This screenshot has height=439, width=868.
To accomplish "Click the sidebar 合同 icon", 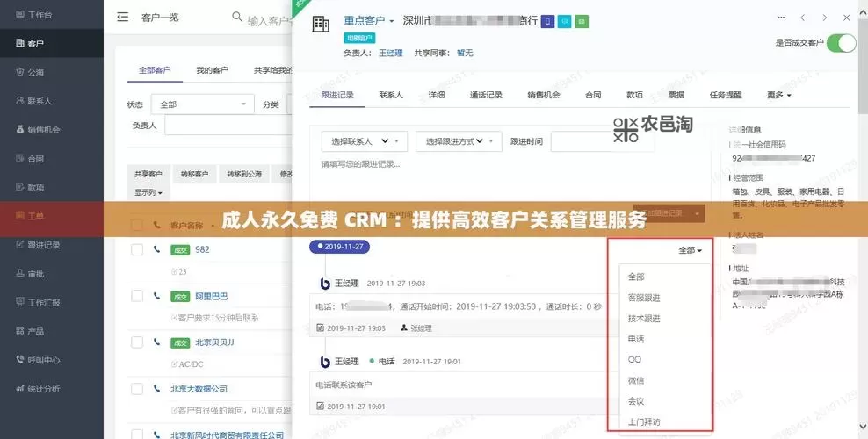I will click(20, 158).
